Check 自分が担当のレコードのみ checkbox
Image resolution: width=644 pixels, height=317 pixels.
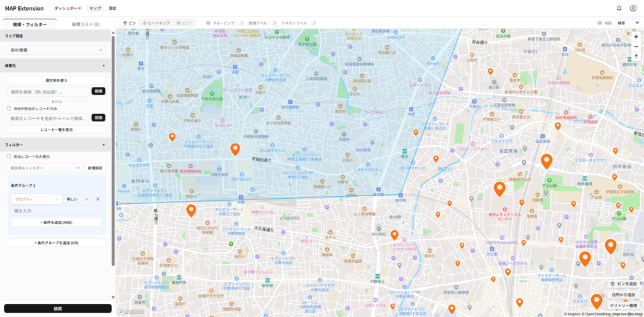(x=9, y=108)
